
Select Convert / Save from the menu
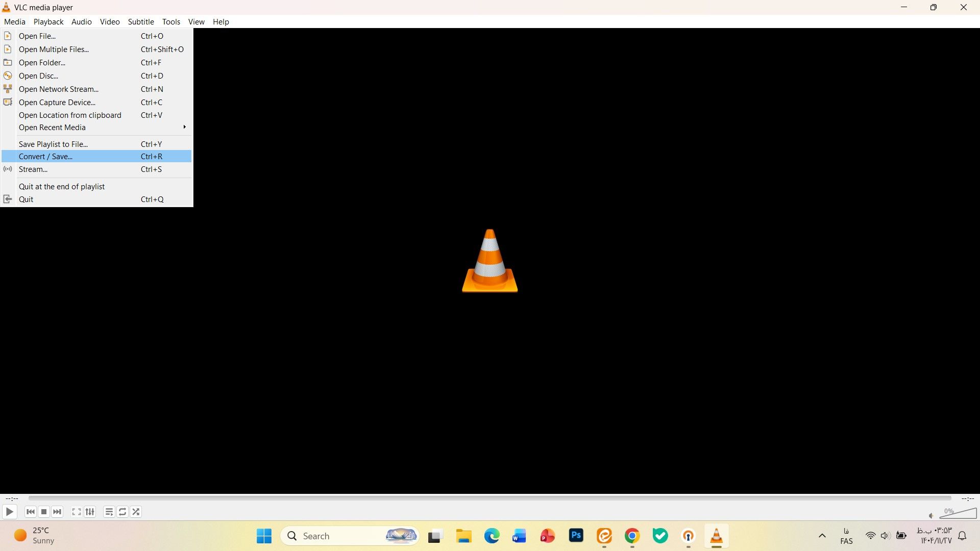click(45, 156)
